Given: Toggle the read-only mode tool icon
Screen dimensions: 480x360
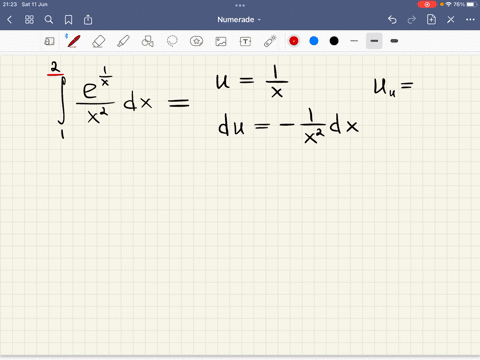Looking at the screenshot, I should click(x=49, y=41).
